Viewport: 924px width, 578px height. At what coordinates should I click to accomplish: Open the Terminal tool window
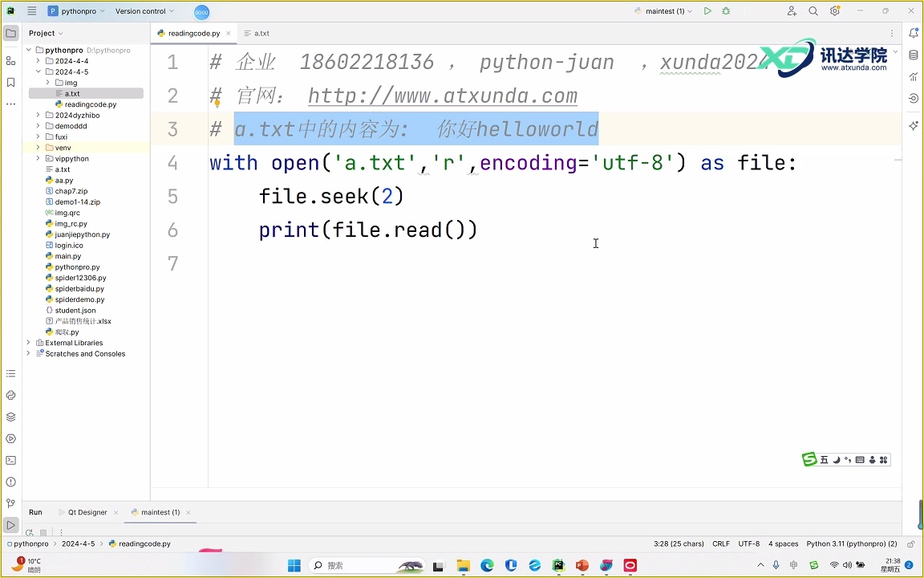11,460
